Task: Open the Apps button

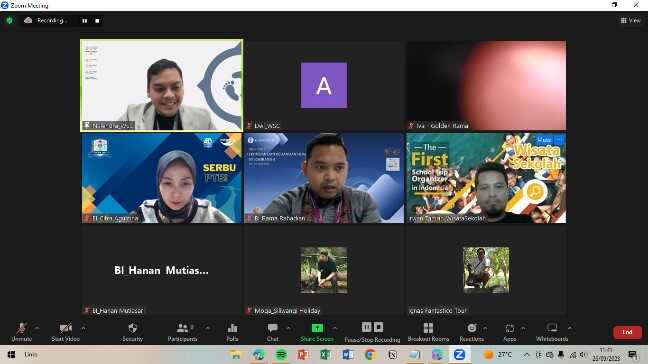Action: pos(510,332)
